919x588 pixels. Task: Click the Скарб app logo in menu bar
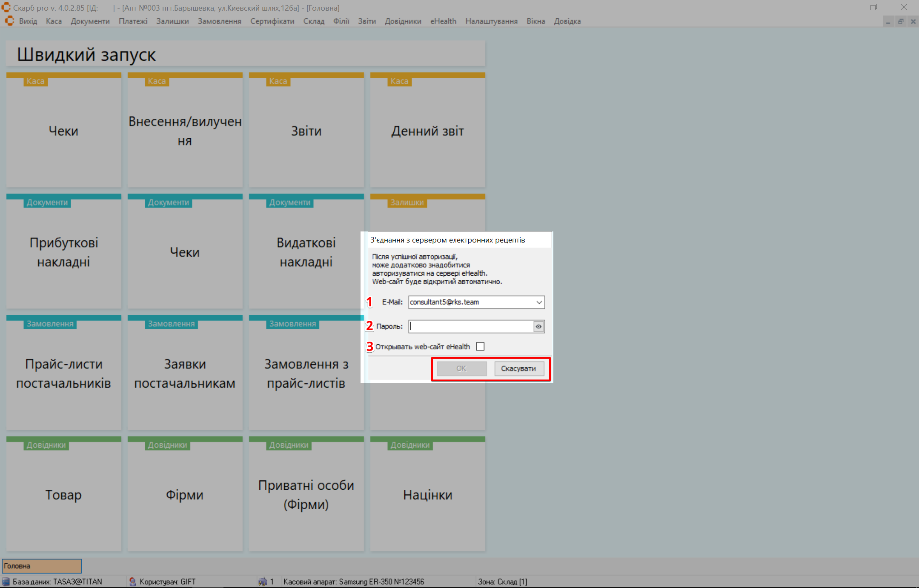(x=9, y=21)
